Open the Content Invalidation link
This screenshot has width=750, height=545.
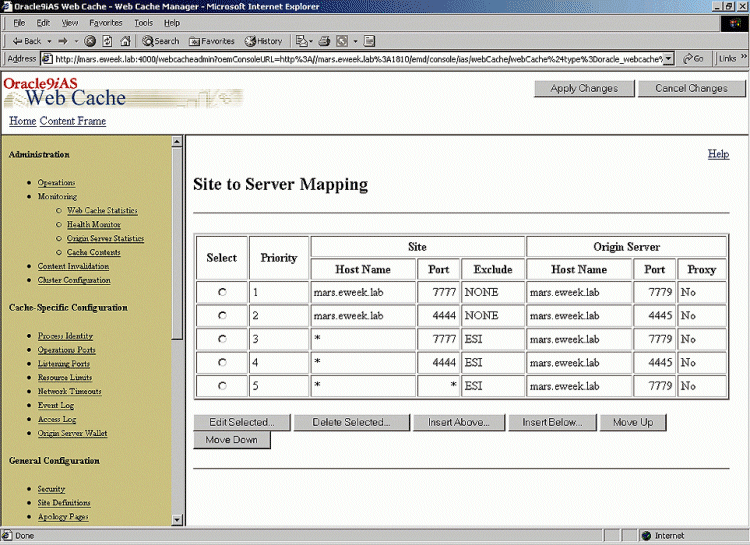[x=73, y=266]
